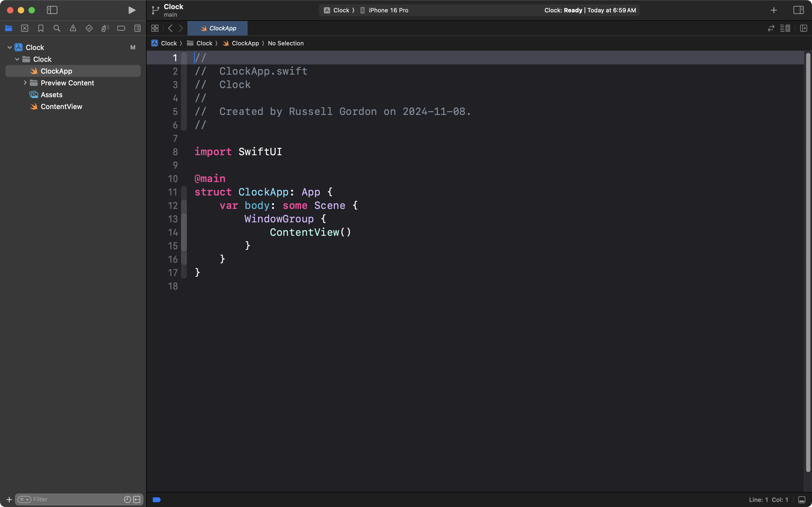Open the Breakpoint navigator

121,28
